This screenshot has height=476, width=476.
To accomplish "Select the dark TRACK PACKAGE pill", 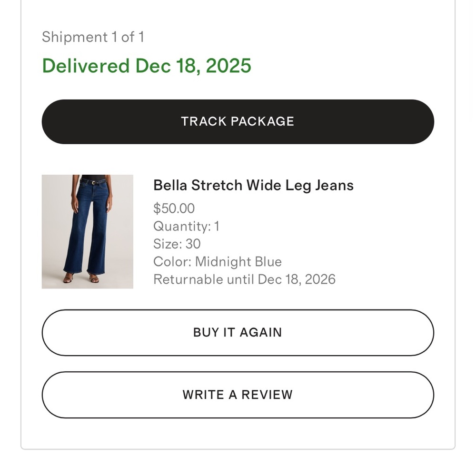I will (238, 121).
